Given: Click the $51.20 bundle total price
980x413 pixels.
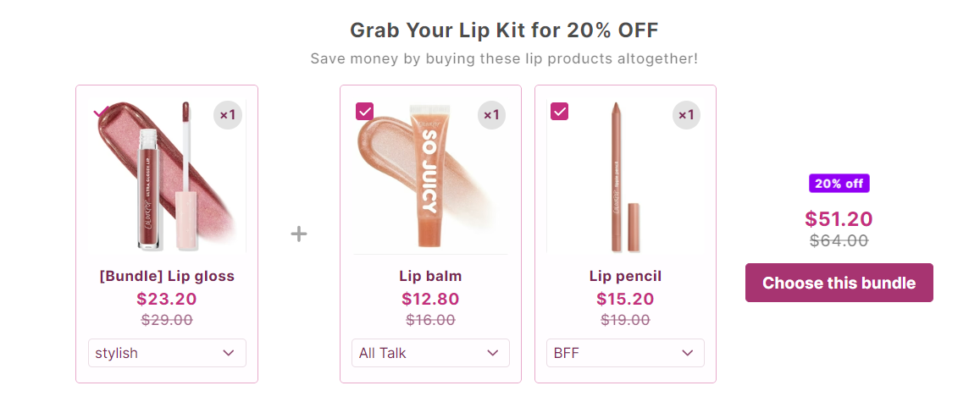Looking at the screenshot, I should [x=839, y=218].
